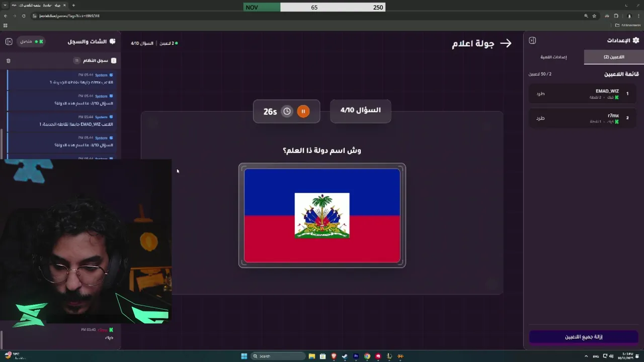Open the browser zoom magnifier icon

tap(586, 16)
